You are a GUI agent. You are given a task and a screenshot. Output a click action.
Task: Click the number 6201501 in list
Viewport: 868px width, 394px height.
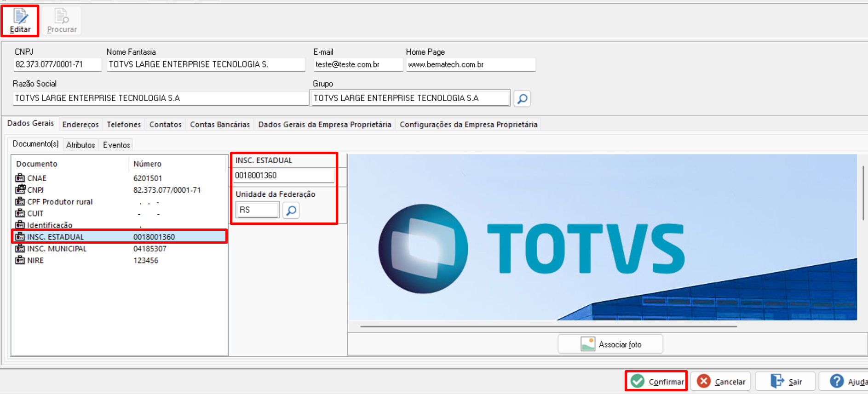148,178
